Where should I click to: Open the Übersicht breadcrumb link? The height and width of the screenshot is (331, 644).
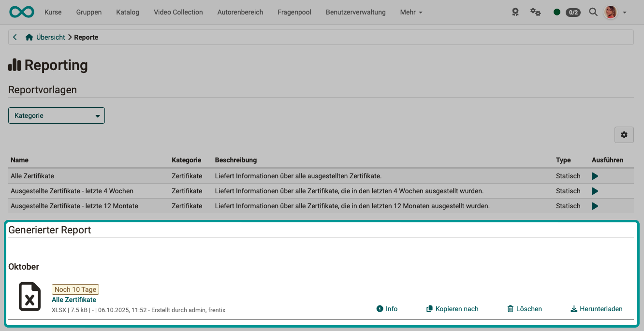point(50,37)
